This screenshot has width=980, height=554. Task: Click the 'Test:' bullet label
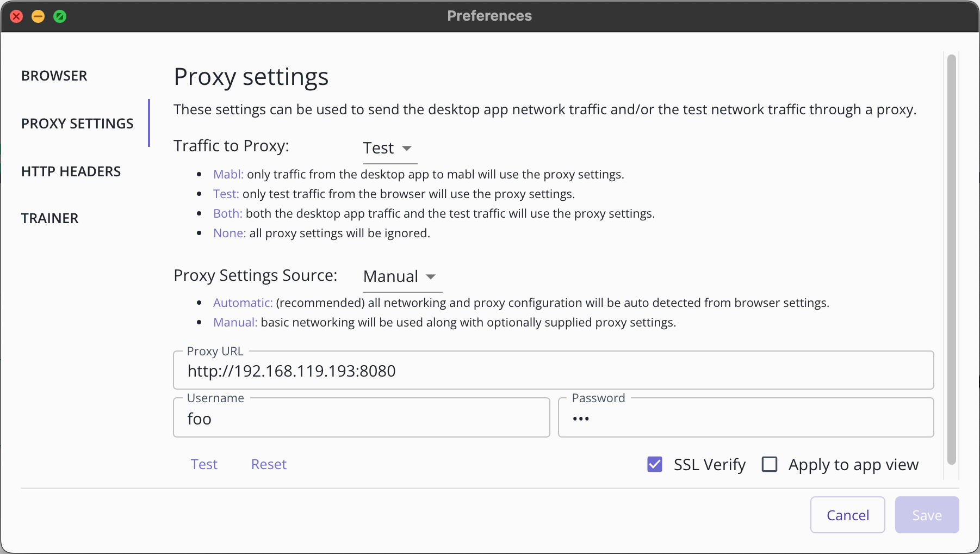point(226,194)
